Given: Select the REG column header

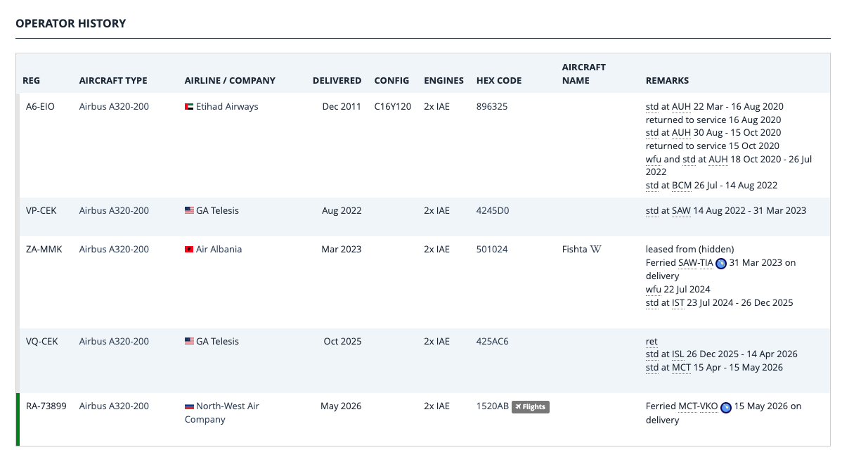Looking at the screenshot, I should pyautogui.click(x=32, y=80).
